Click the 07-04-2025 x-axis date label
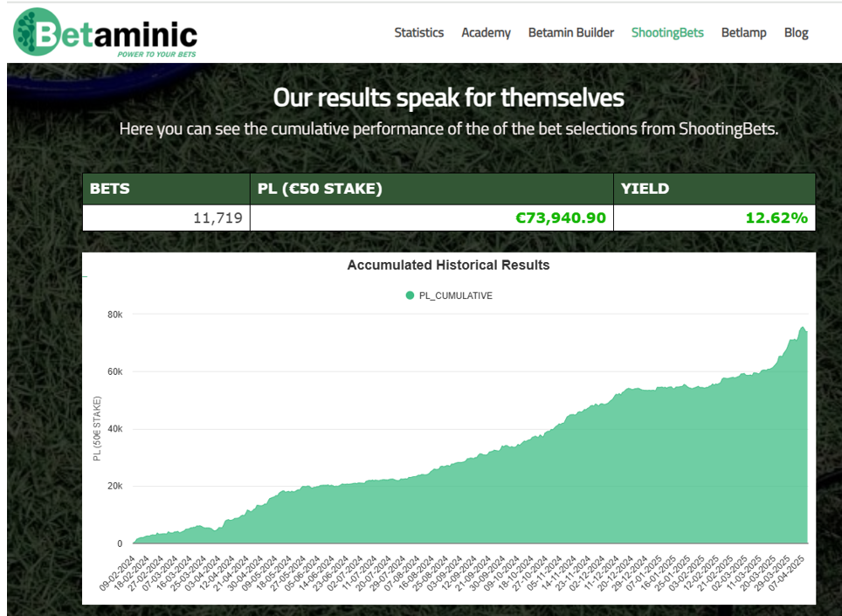Image resolution: width=842 pixels, height=616 pixels. (787, 573)
